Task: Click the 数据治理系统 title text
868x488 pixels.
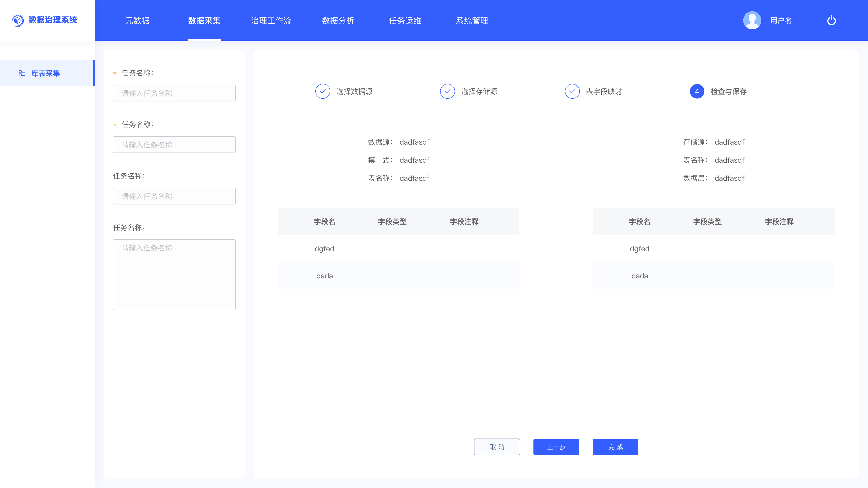Action: (x=53, y=20)
